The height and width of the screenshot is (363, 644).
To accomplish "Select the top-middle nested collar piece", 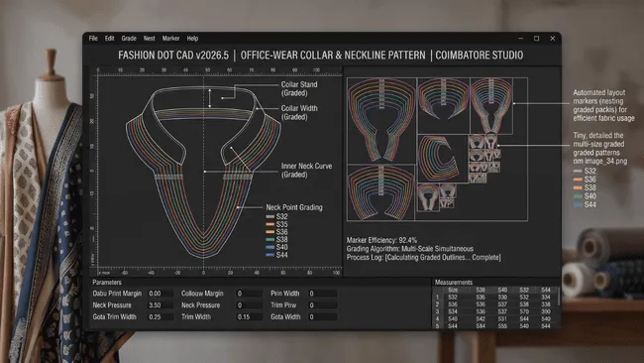I will pos(443,98).
